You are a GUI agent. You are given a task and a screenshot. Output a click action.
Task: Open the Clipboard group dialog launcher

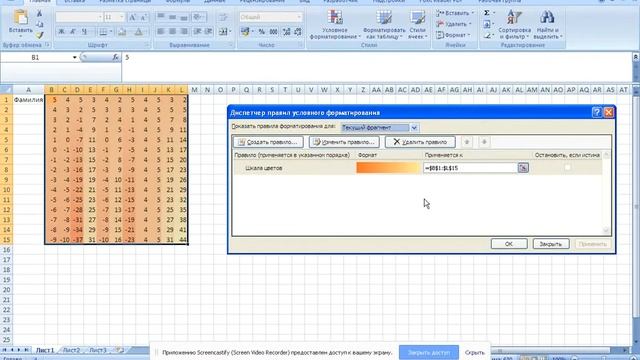coord(47,45)
